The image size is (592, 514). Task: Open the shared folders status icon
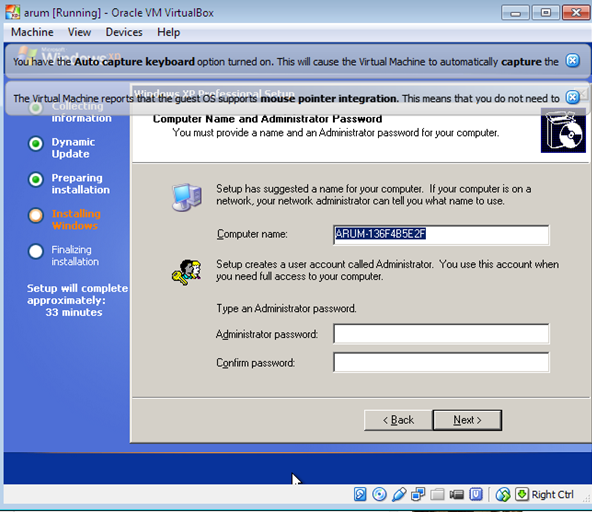[x=437, y=494]
